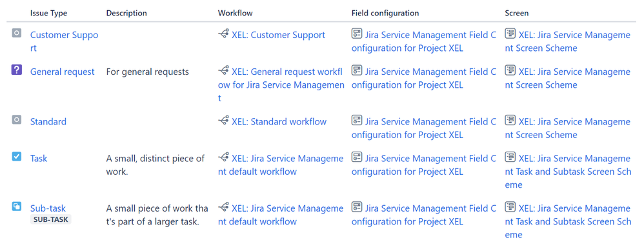644x240 pixels.
Task: Click the 'For general requests' description text
Action: click(x=147, y=72)
